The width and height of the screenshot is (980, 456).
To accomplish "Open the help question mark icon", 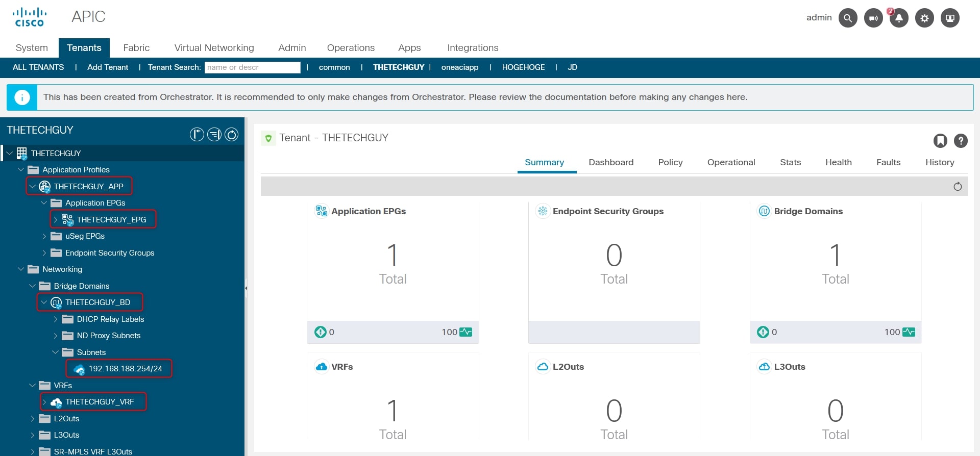I will (961, 141).
